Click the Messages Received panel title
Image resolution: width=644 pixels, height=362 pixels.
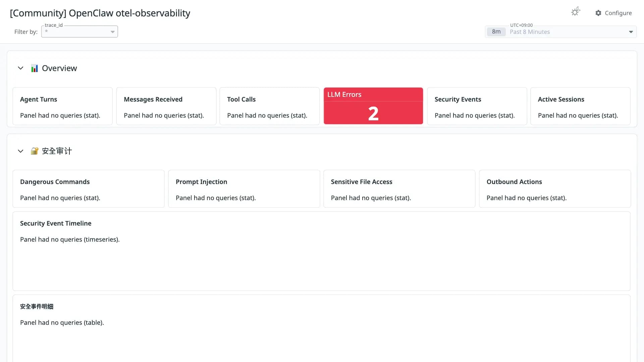(x=153, y=99)
